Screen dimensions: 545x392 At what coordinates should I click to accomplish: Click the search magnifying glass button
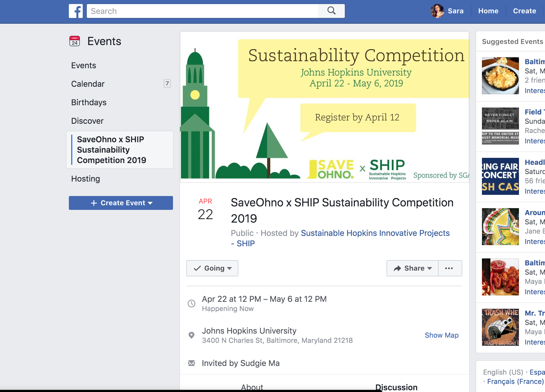point(332,11)
